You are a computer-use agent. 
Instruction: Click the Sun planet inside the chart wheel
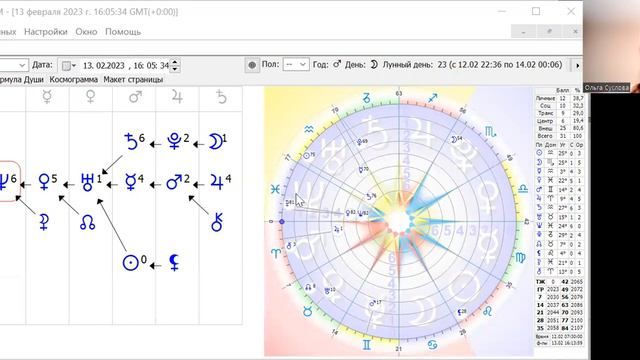[x=309, y=156]
